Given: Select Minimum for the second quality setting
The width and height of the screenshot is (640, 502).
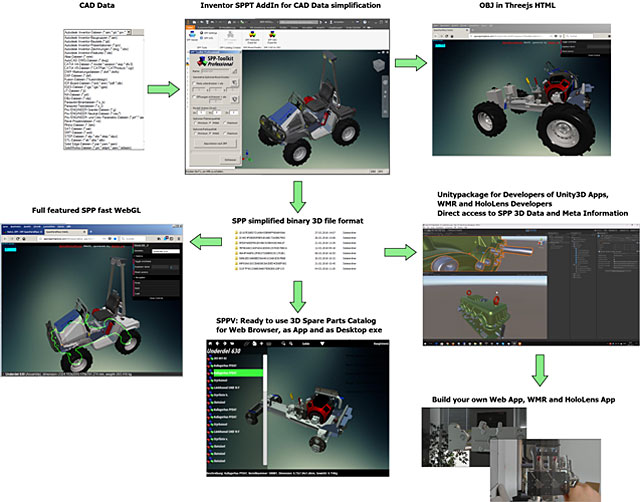Looking at the screenshot, I should 195,133.
